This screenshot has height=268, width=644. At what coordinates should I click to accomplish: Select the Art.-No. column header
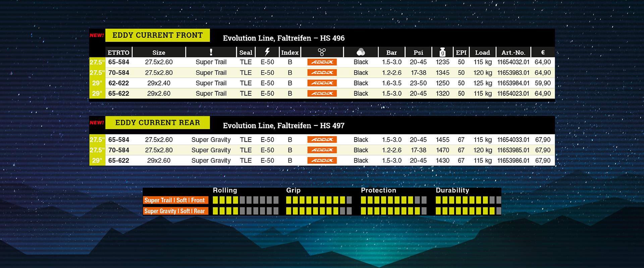(513, 53)
